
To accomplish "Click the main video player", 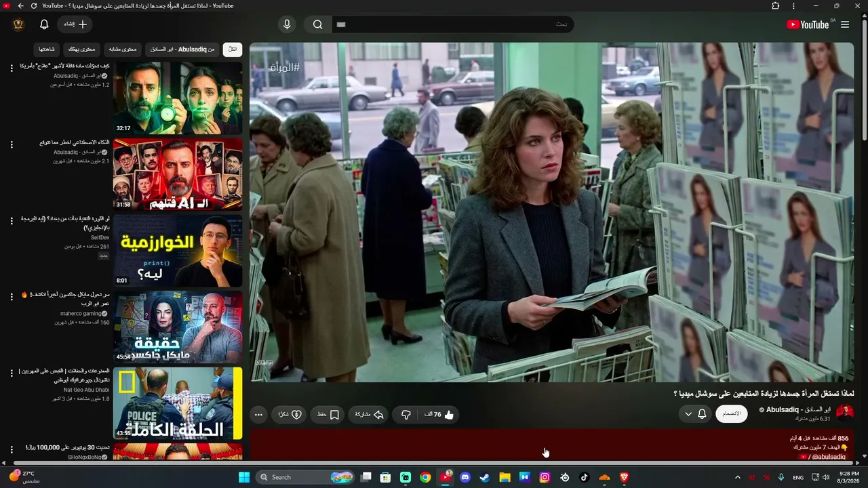I will pos(551,212).
